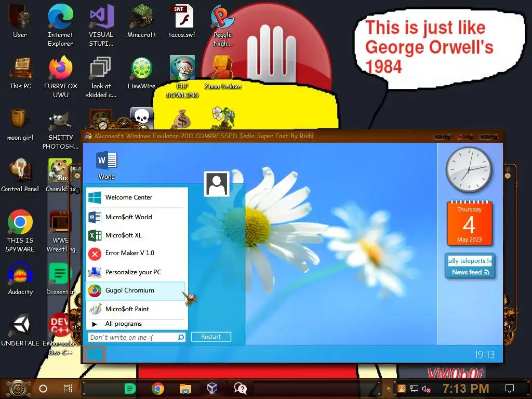Open the UNDERTALE Unity icon
Viewport: 532px width, 399px height.
[x=20, y=330]
